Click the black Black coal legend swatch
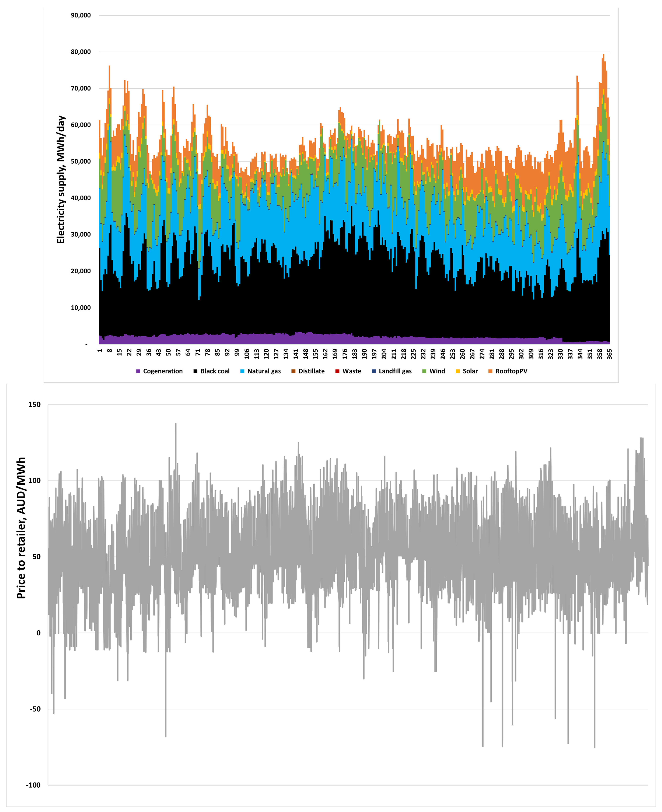The height and width of the screenshot is (812, 662). click(196, 371)
